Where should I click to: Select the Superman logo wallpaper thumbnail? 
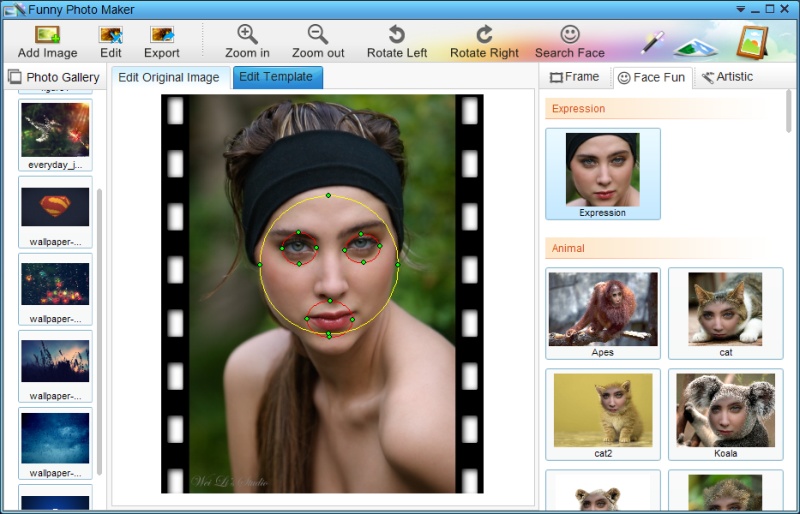tap(55, 212)
